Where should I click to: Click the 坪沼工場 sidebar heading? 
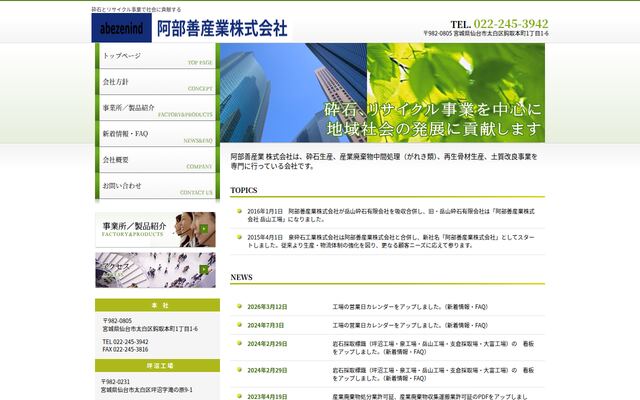pos(158,366)
